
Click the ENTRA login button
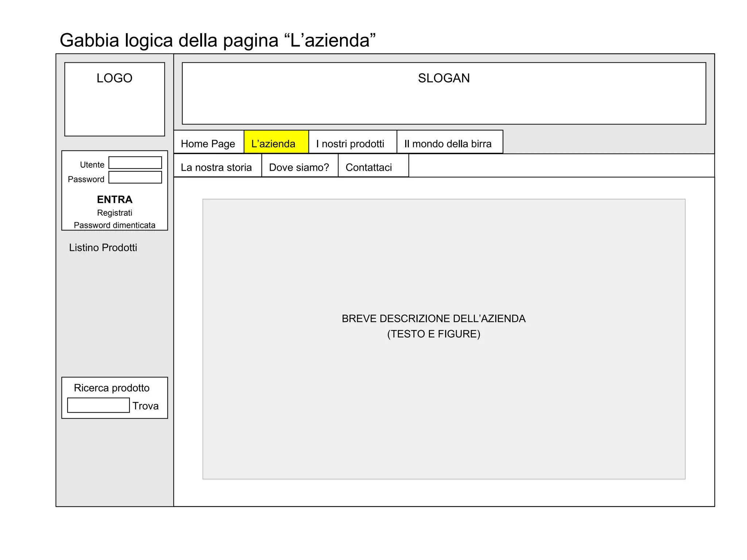pos(115,199)
